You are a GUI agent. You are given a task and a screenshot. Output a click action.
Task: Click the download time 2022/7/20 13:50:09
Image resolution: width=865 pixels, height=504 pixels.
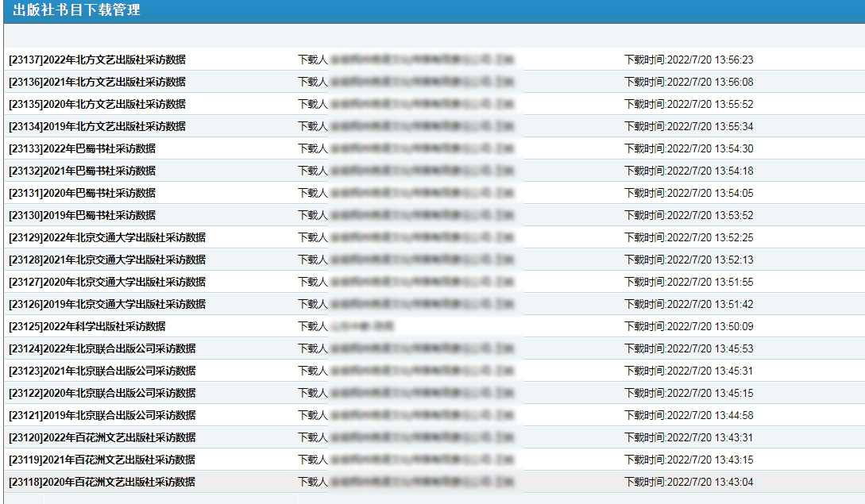(x=688, y=326)
